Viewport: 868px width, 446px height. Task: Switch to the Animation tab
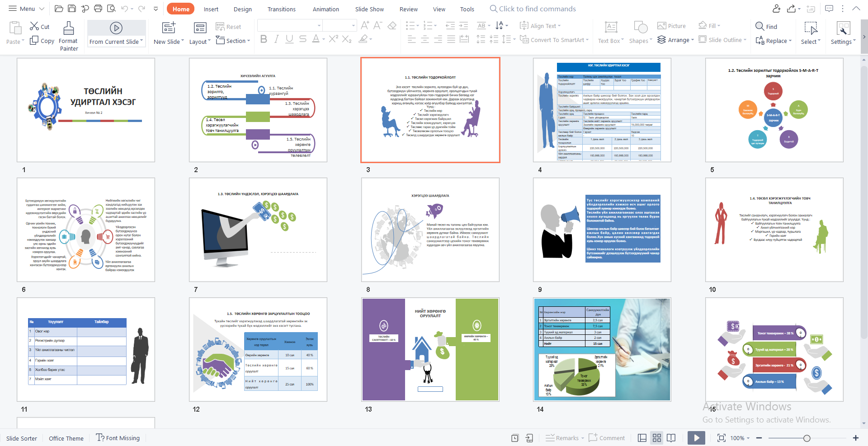pyautogui.click(x=326, y=9)
